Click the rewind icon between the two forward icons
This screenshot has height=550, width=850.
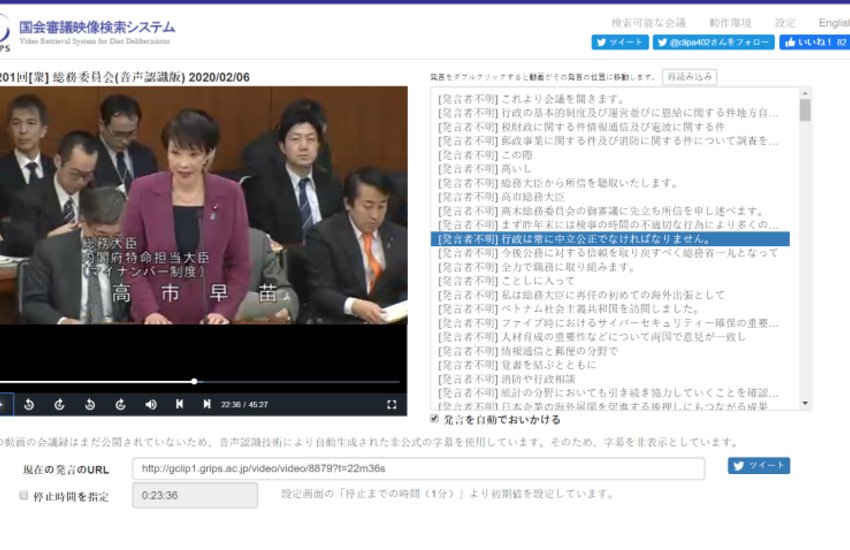90,404
